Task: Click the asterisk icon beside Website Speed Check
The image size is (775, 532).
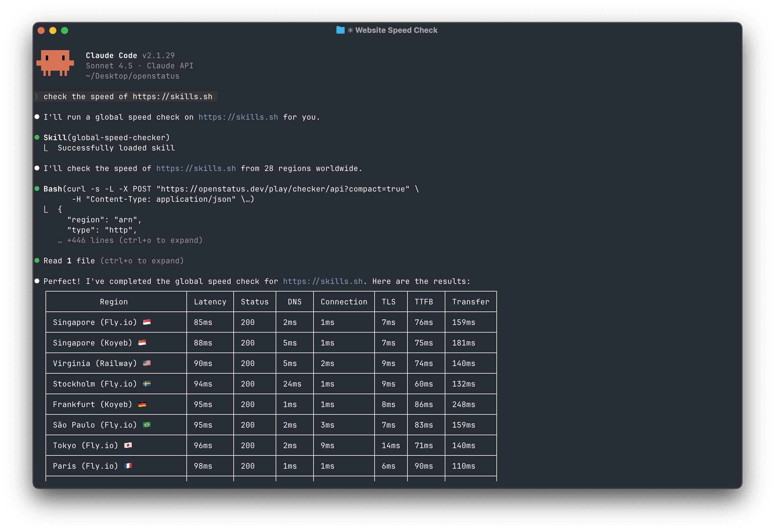Action: (350, 30)
